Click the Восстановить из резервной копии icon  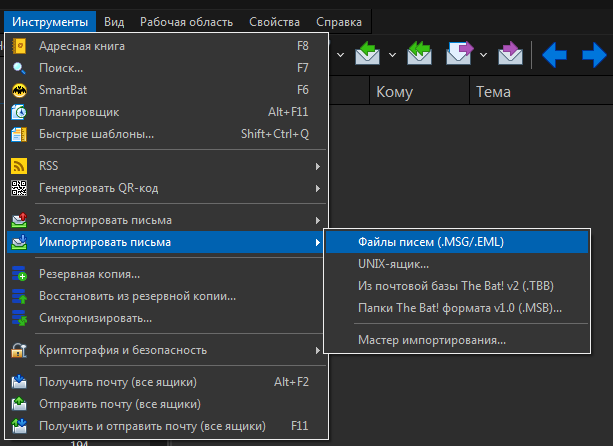[19, 296]
